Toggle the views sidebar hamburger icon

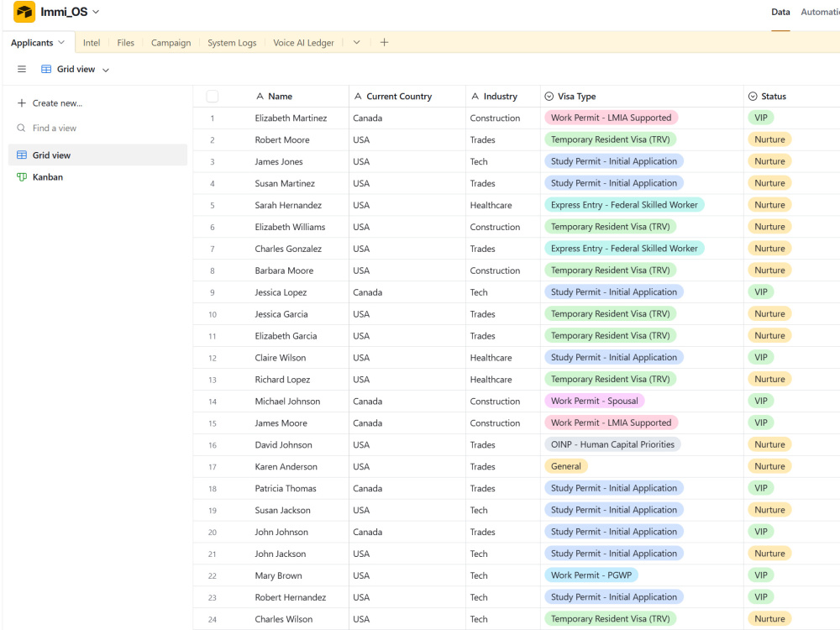pyautogui.click(x=22, y=69)
